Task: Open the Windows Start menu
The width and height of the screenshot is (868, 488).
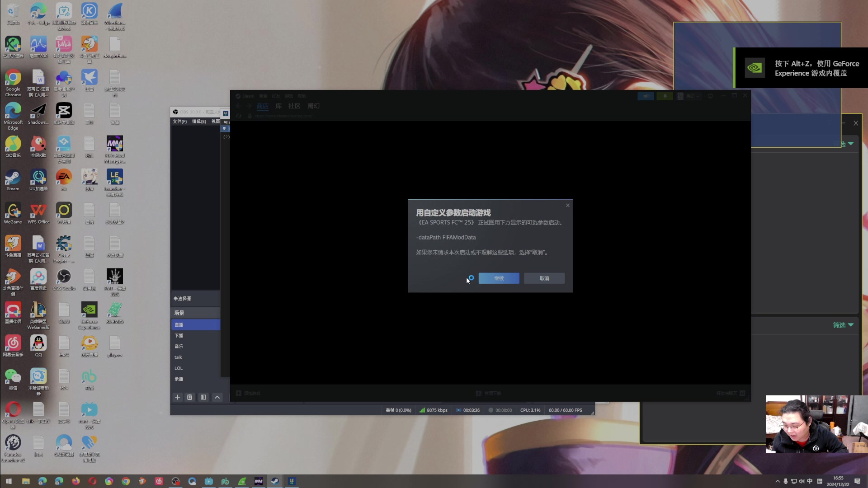Action: [9, 481]
